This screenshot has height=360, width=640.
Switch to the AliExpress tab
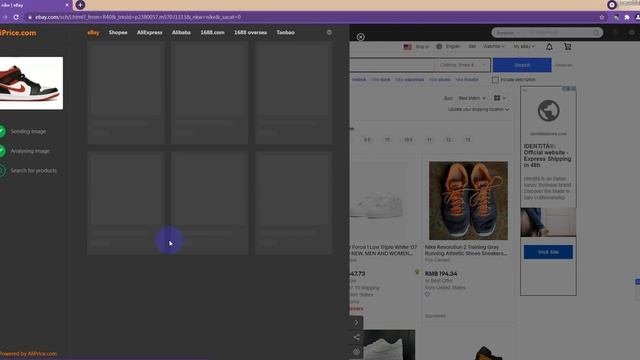[x=149, y=32]
